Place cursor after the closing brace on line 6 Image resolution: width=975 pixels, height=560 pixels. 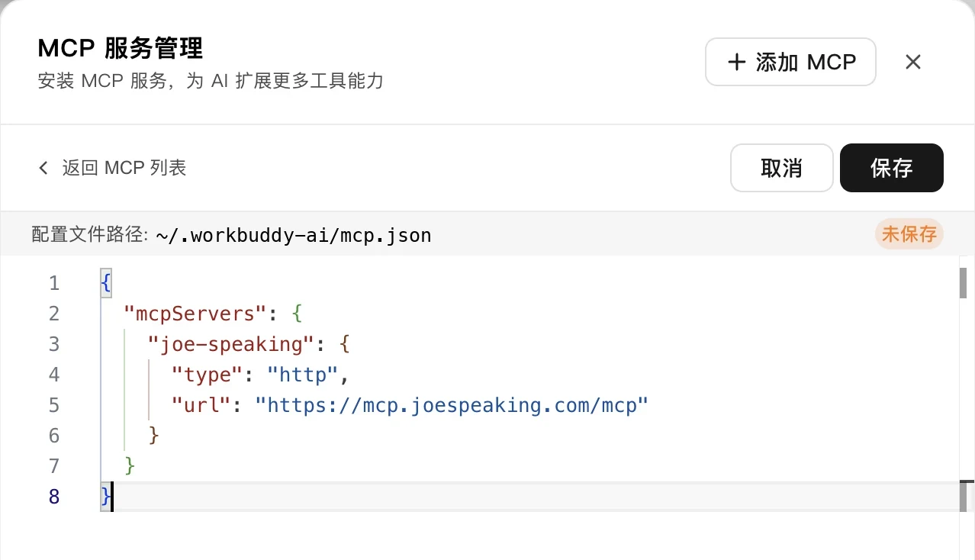160,436
